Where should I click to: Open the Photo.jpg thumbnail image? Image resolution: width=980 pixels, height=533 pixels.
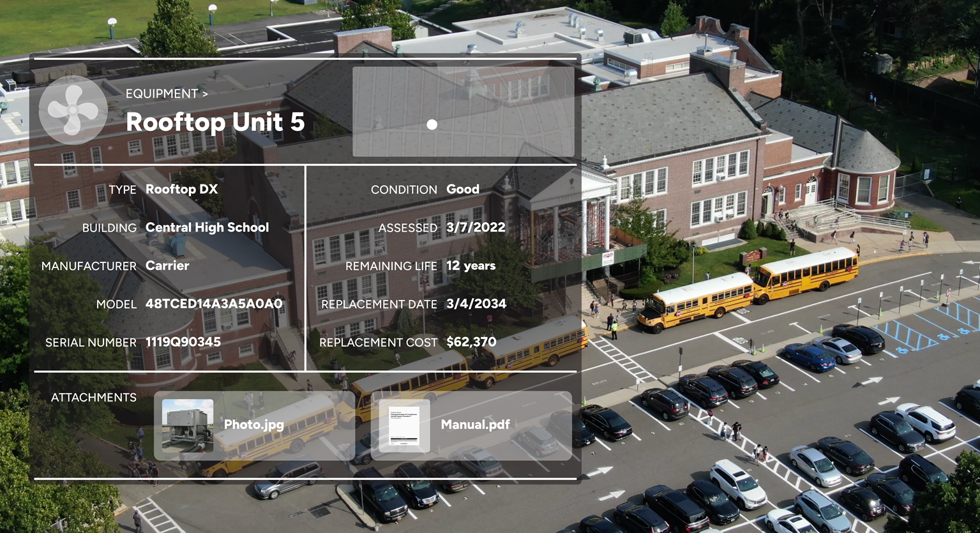188,426
